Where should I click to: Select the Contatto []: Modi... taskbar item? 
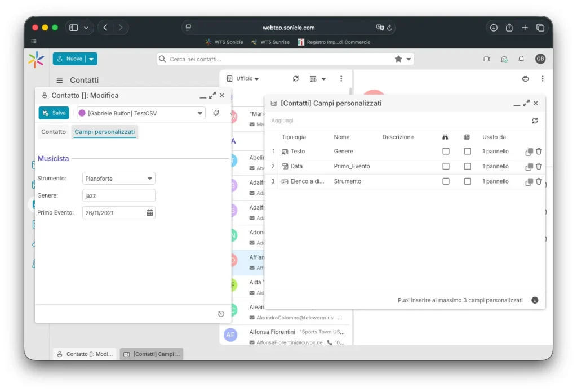[85, 354]
